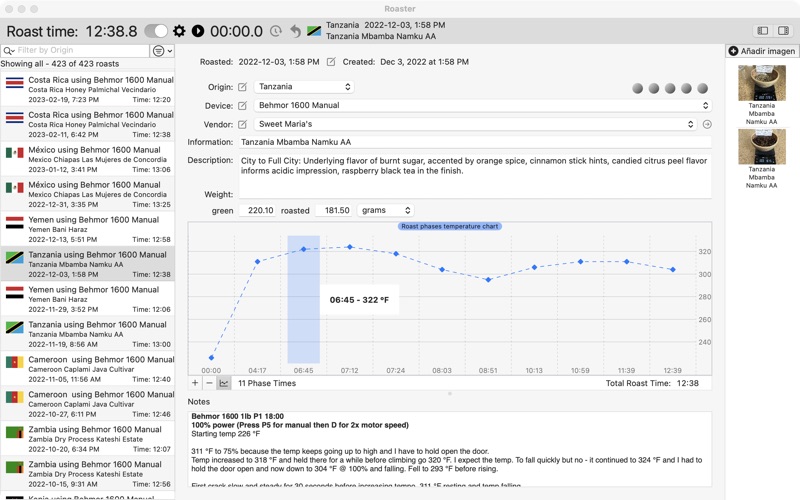Select México roast from 2023-01-12
This screenshot has height=500, width=800.
[x=87, y=160]
